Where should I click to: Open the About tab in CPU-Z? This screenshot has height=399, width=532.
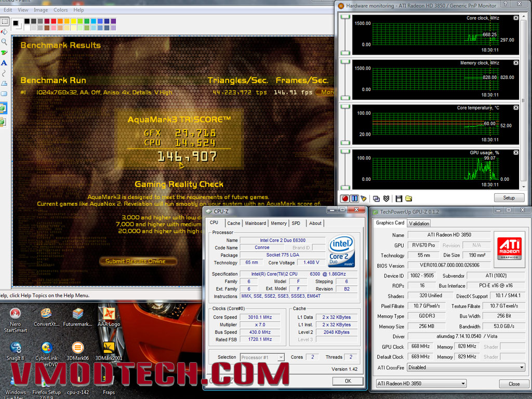click(315, 223)
